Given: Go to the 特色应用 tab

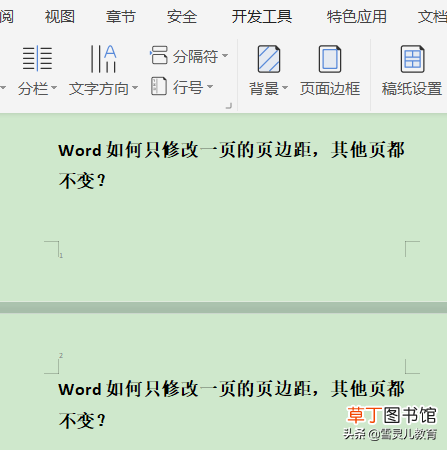Looking at the screenshot, I should [x=356, y=16].
